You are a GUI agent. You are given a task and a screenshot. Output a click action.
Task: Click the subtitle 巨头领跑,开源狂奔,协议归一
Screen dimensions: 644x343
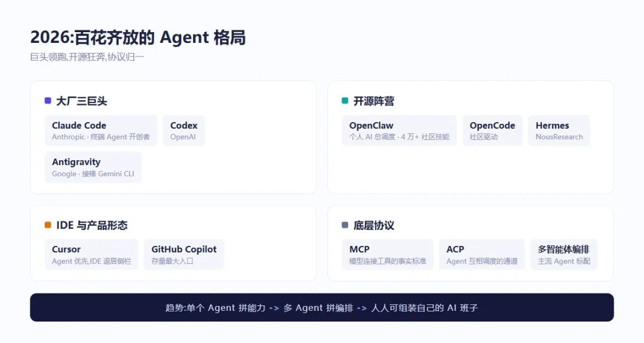(x=87, y=57)
